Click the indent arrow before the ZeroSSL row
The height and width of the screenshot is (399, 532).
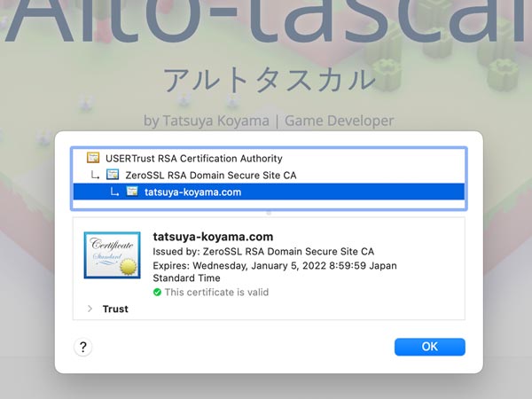click(95, 176)
